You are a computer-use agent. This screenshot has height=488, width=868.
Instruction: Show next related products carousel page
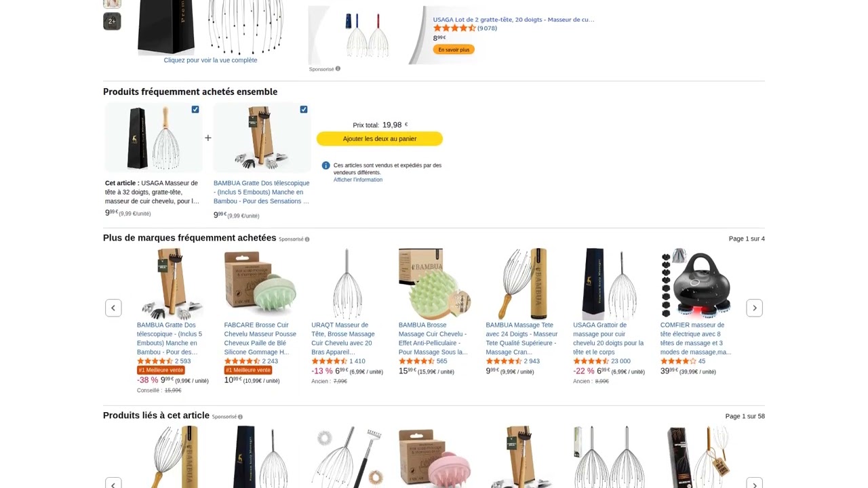click(x=754, y=483)
